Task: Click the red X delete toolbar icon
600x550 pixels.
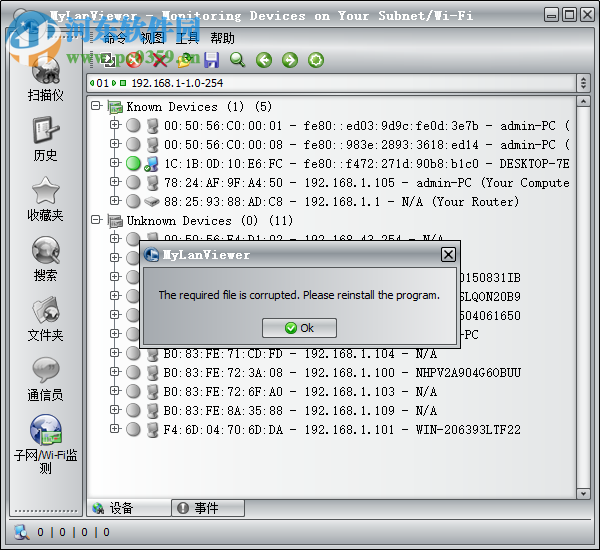Action: pyautogui.click(x=160, y=60)
